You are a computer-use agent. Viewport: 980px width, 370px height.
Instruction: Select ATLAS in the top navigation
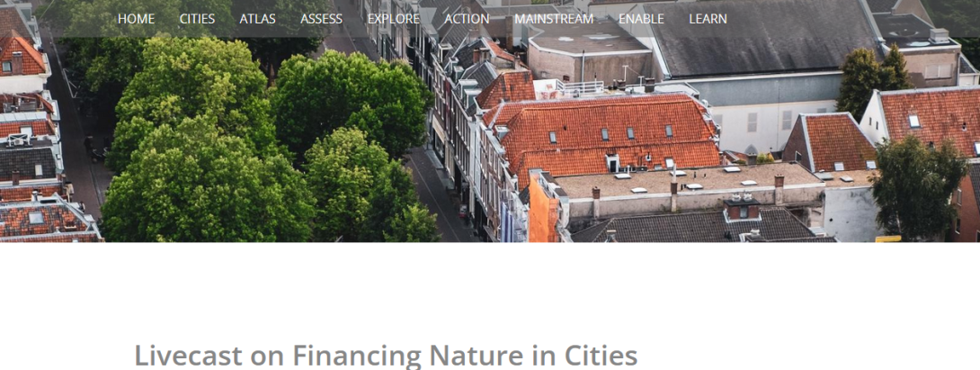click(257, 19)
